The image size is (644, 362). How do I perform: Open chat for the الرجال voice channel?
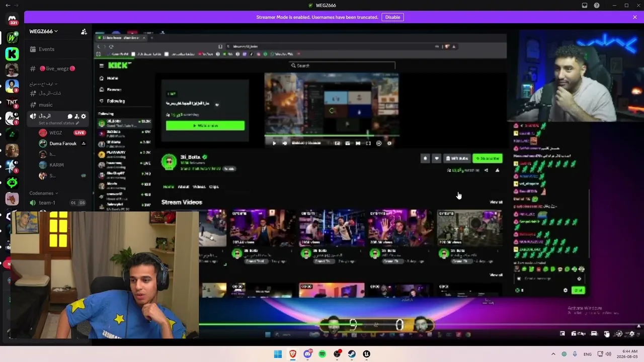70,116
